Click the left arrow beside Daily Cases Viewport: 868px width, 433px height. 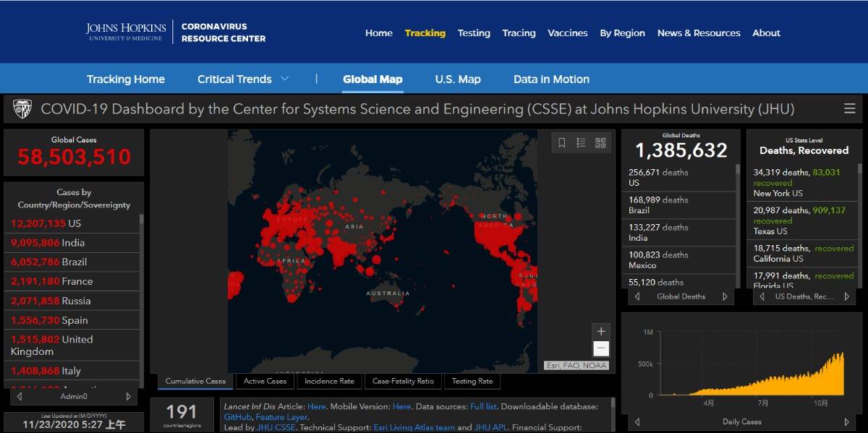637,421
